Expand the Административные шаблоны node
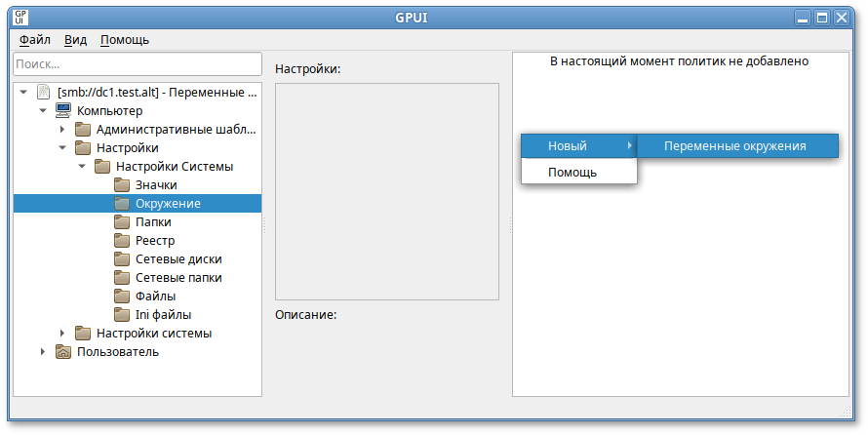This screenshot has height=435, width=868. [62, 130]
